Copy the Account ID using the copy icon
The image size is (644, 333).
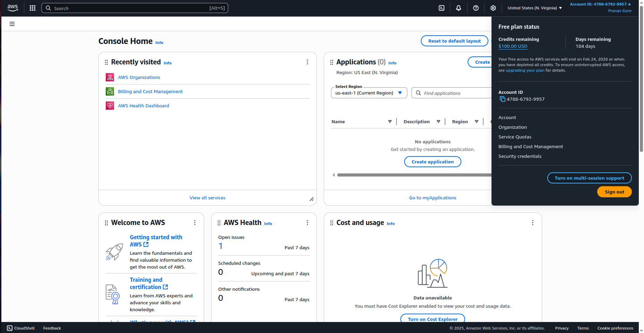pyautogui.click(x=502, y=99)
